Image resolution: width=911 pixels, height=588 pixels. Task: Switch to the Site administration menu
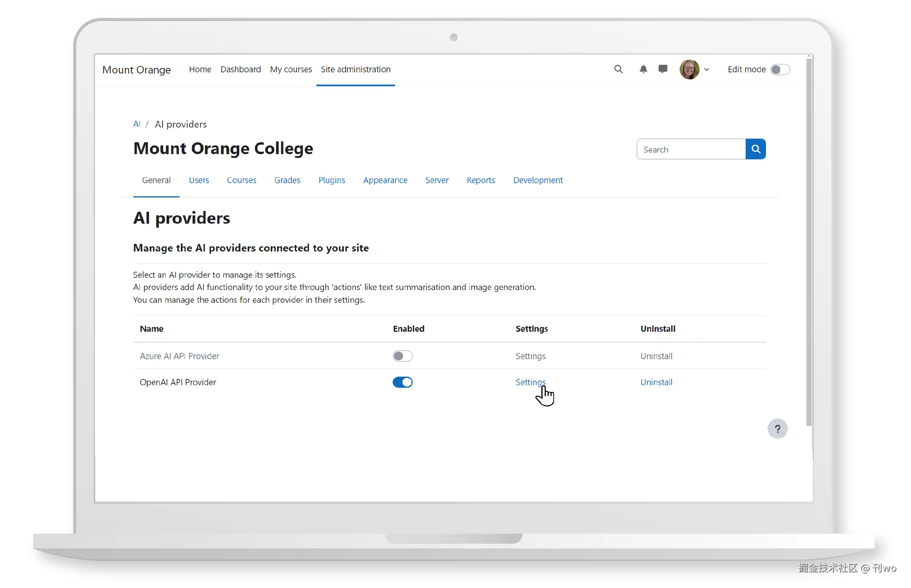pos(355,69)
